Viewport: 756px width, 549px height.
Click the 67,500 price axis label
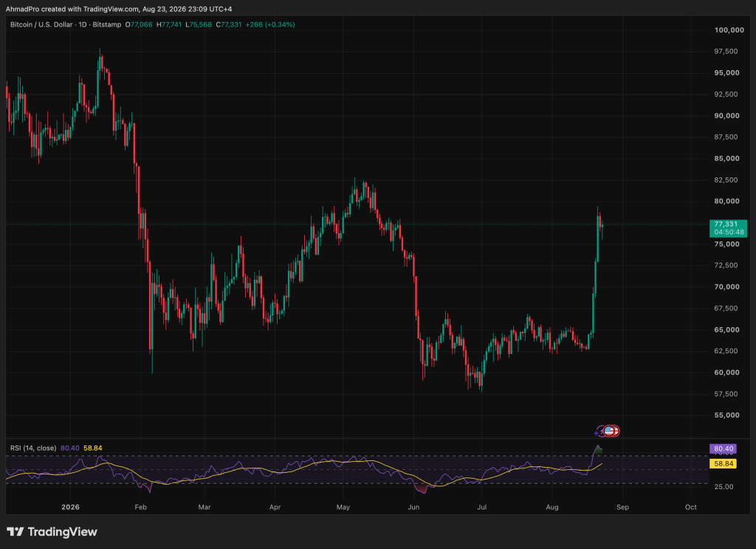click(x=726, y=308)
